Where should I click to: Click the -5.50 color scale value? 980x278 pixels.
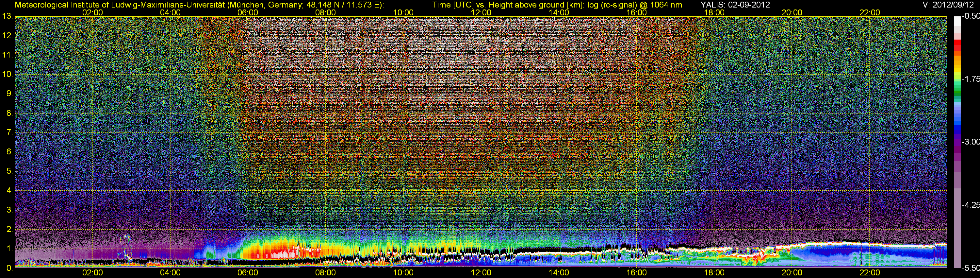point(971,268)
